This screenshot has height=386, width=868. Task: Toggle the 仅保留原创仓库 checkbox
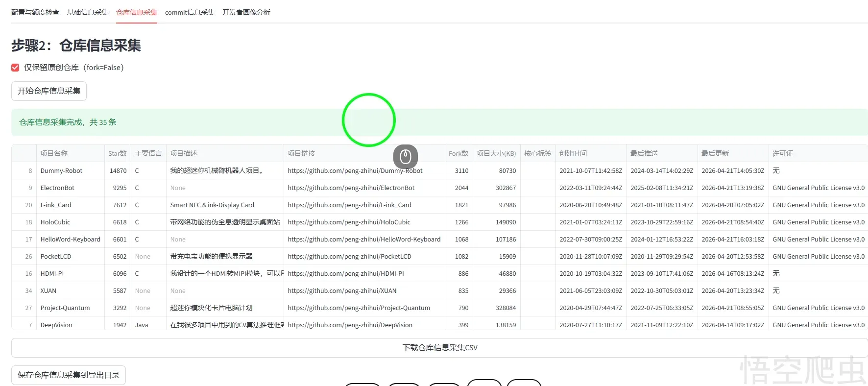tap(16, 68)
